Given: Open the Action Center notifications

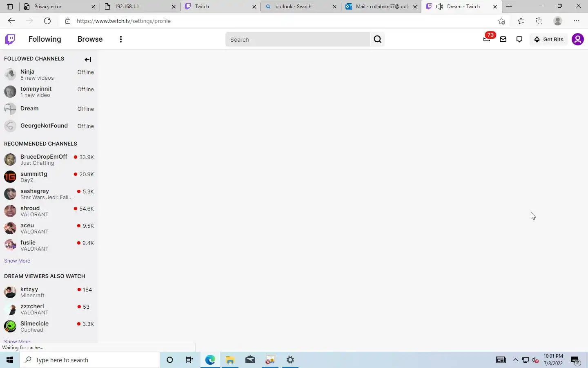Looking at the screenshot, I should pyautogui.click(x=575, y=360).
